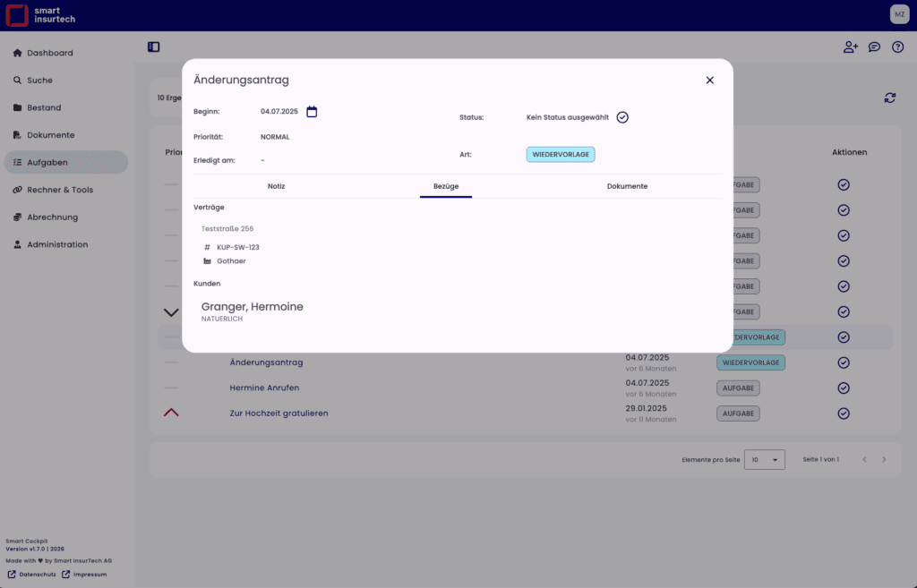Viewport: 917px width, 588px height.
Task: Check off the top task in list
Action: point(843,185)
